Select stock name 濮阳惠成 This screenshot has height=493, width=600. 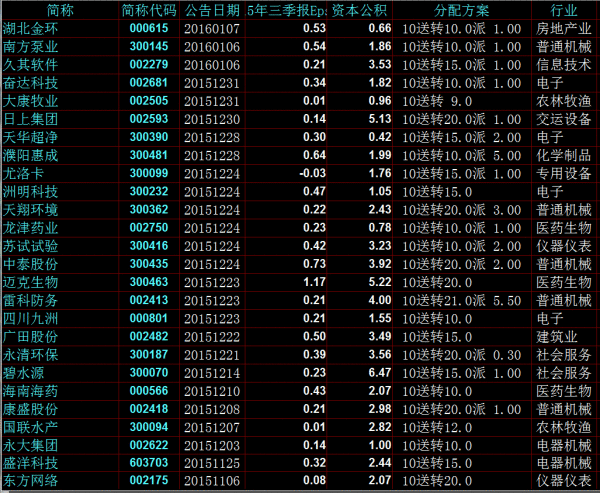click(30, 155)
